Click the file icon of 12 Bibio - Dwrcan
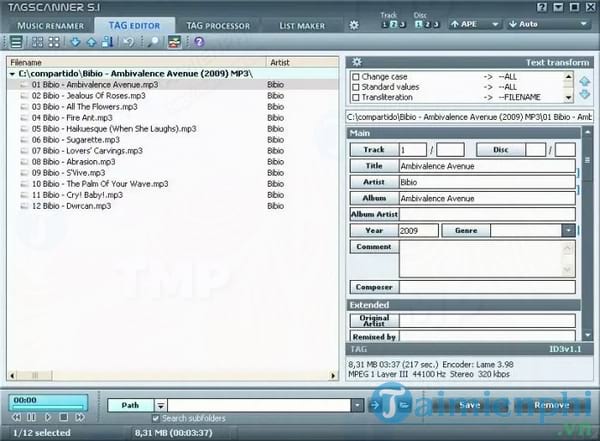Image resolution: width=600 pixels, height=441 pixels. (24, 206)
